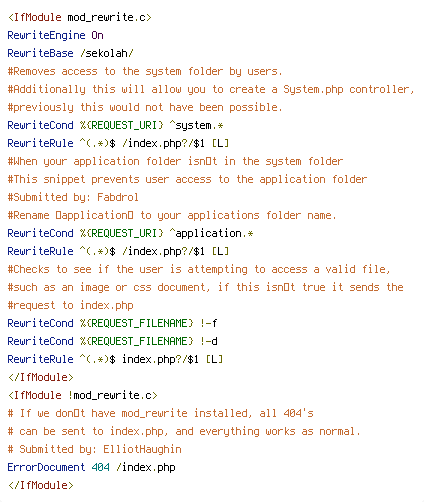Click the !-d condition flag
This screenshot has height=502, width=424.
click(x=209, y=341)
